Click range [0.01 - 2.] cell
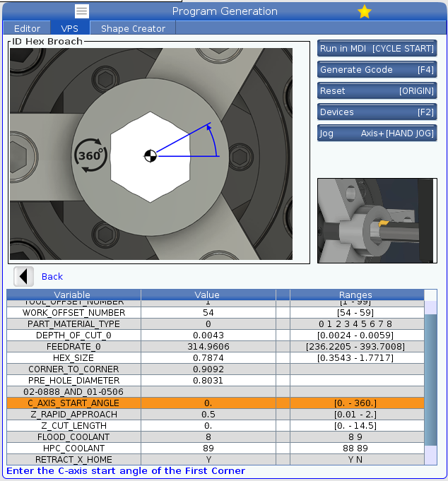 click(357, 415)
